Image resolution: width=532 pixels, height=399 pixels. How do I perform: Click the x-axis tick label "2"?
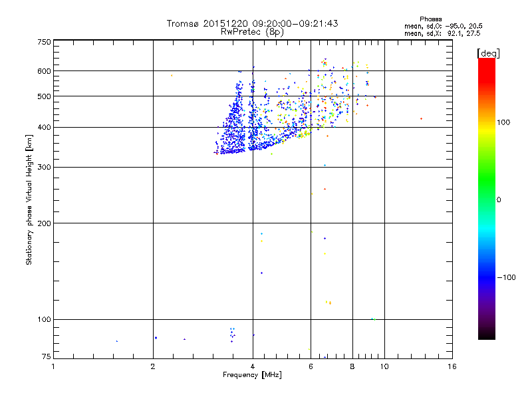tap(153, 366)
